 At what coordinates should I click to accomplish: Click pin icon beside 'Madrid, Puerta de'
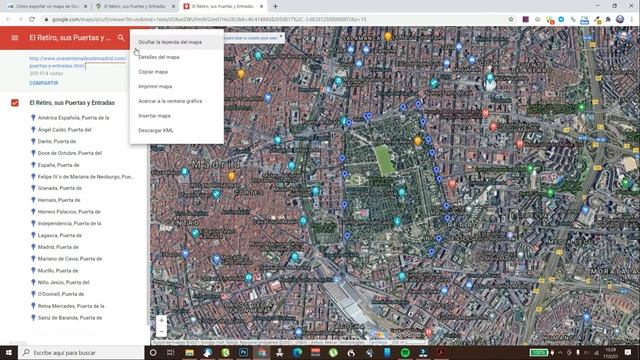(x=33, y=247)
